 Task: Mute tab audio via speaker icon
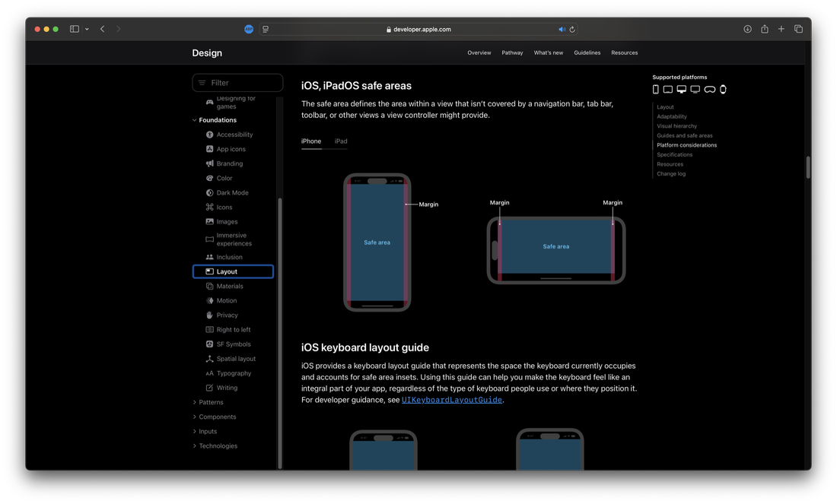[x=562, y=30]
